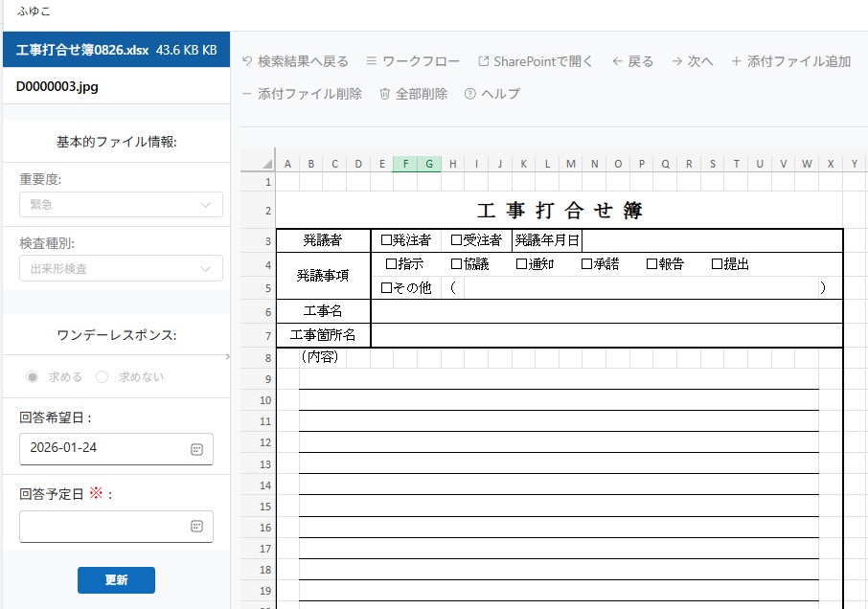
Task: Select the 求めない radio button
Action: click(x=103, y=376)
